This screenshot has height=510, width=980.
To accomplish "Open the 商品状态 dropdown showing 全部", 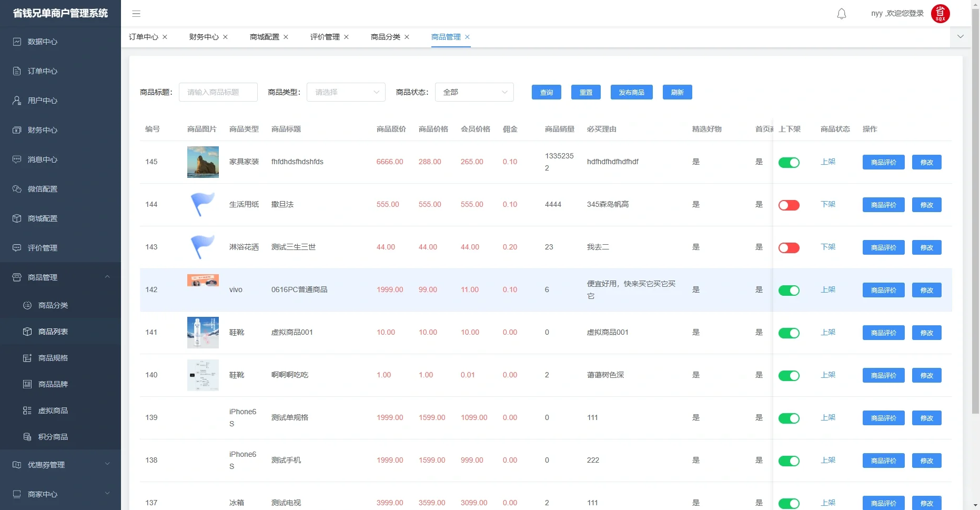I will point(474,92).
